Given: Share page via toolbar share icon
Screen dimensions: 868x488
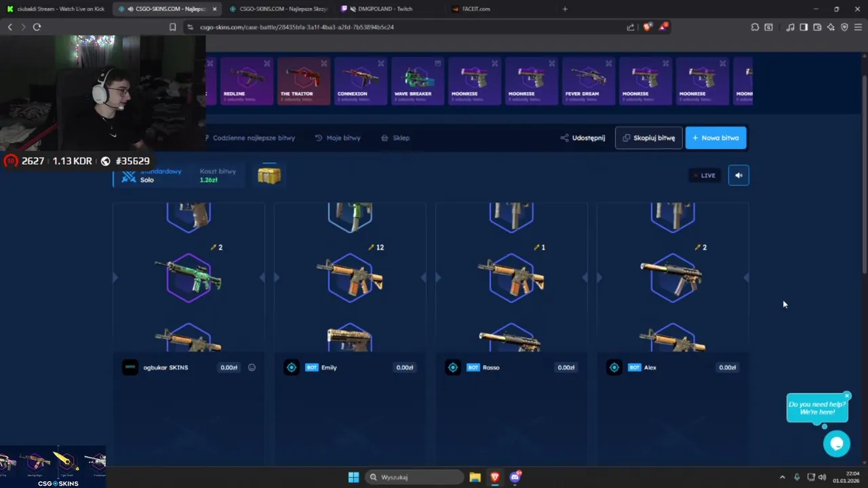Looking at the screenshot, I should (631, 27).
